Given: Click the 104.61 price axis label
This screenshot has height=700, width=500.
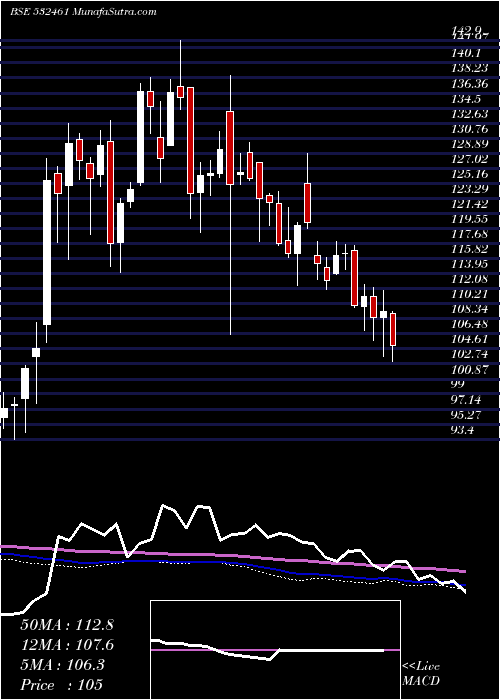Looking at the screenshot, I should 468,339.
